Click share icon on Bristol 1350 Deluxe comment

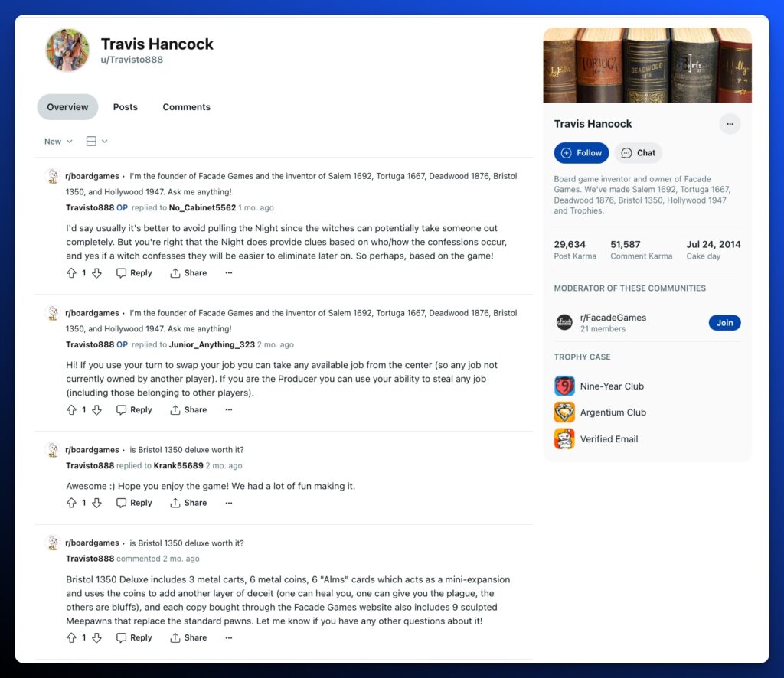[x=175, y=637]
